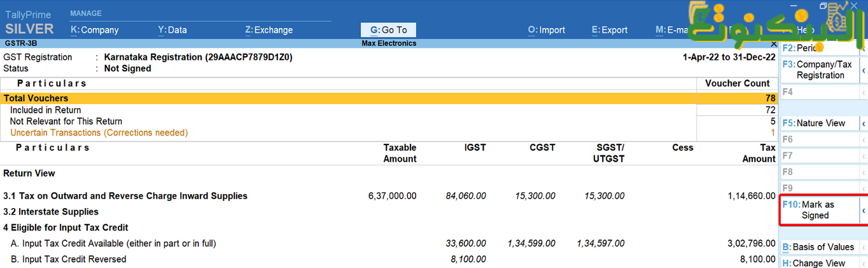
Task: Select 3.1 Tax on Outward supplies row
Action: [x=389, y=196]
